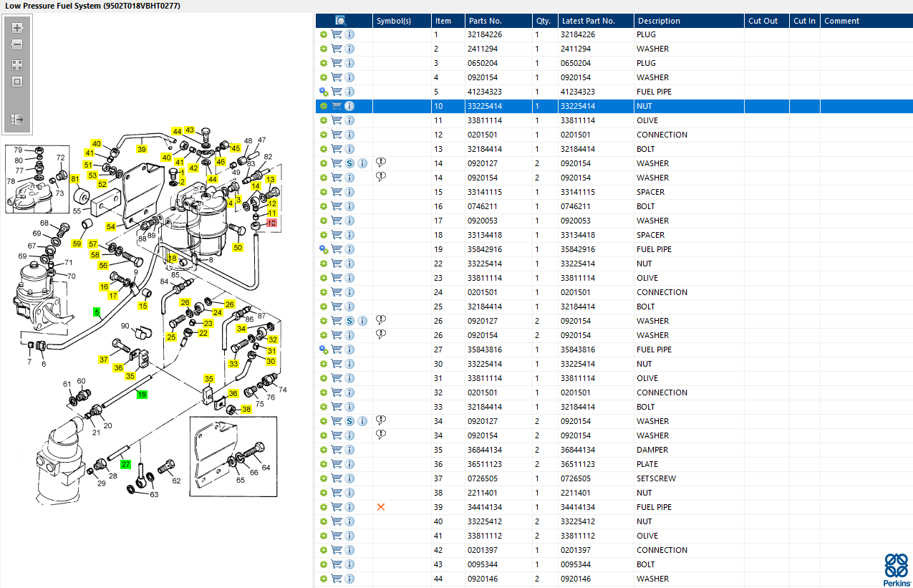This screenshot has width=913, height=588.
Task: Add item 19 FUEL PIPE to cart
Action: click(x=337, y=249)
